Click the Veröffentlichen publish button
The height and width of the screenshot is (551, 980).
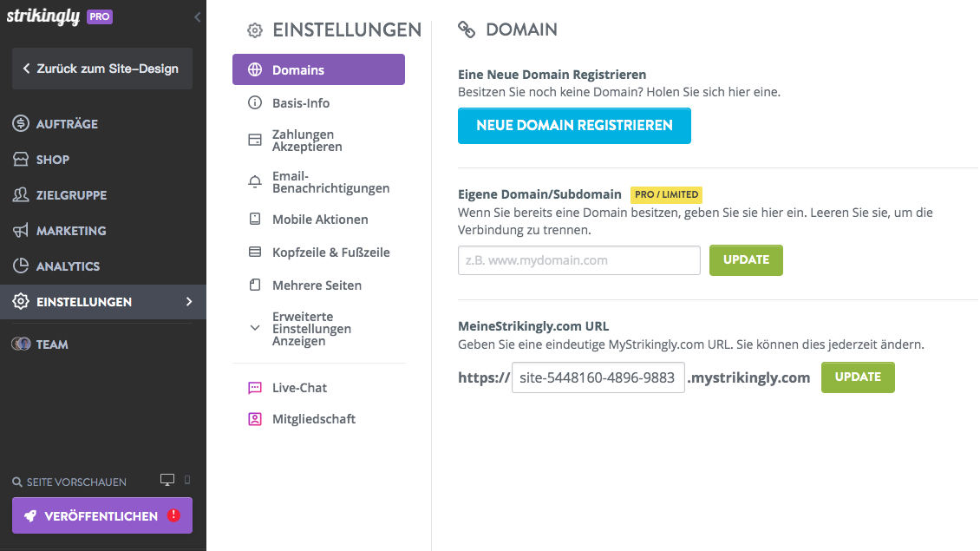(102, 515)
